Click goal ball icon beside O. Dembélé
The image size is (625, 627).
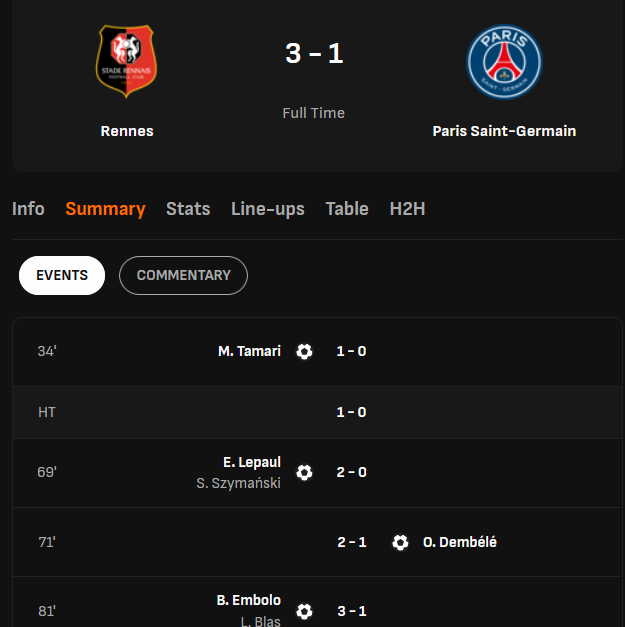point(400,542)
